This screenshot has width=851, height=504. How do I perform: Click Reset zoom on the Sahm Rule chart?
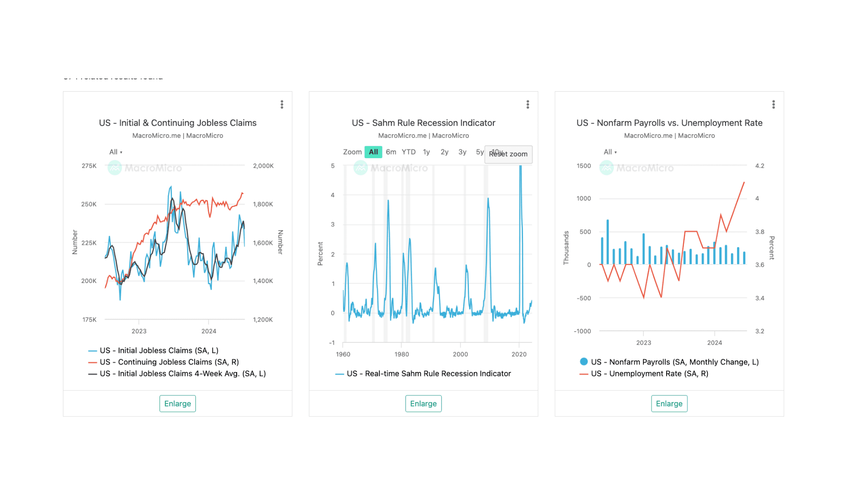point(508,154)
